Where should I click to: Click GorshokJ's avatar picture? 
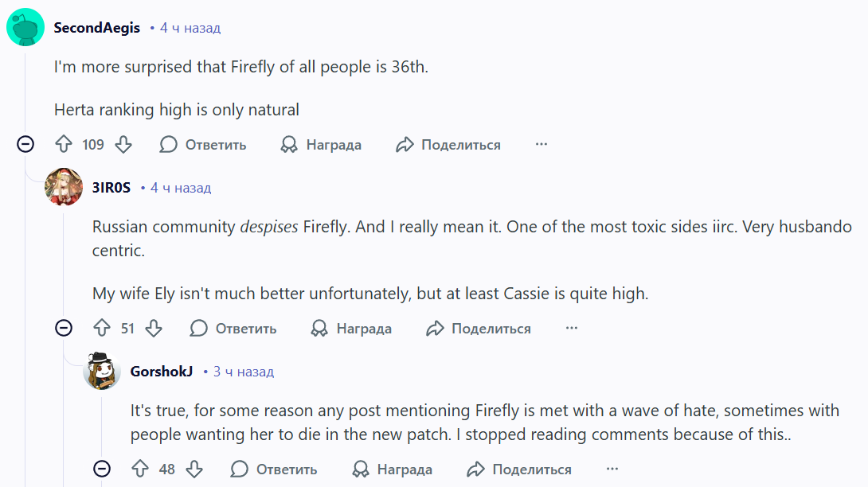click(x=102, y=371)
